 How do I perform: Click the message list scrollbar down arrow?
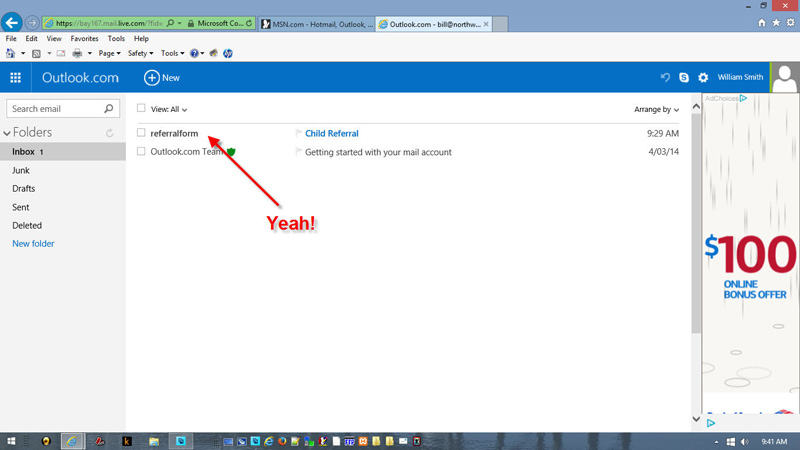696,419
